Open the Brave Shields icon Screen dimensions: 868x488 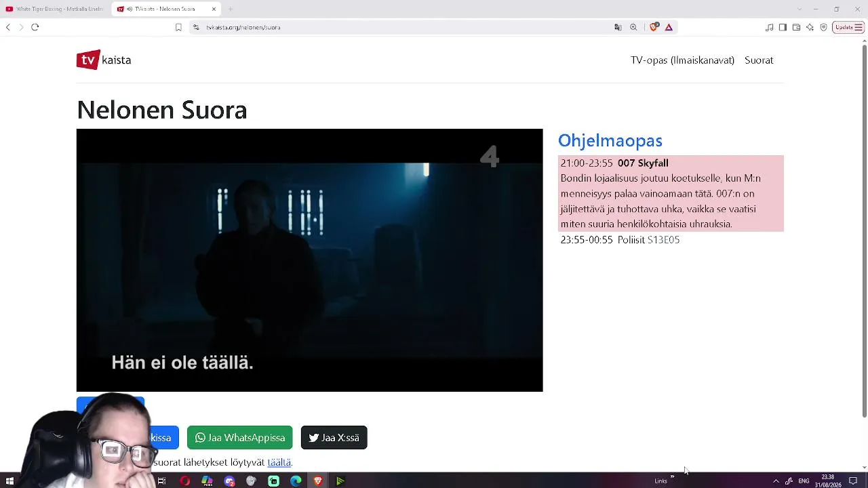[x=654, y=27]
